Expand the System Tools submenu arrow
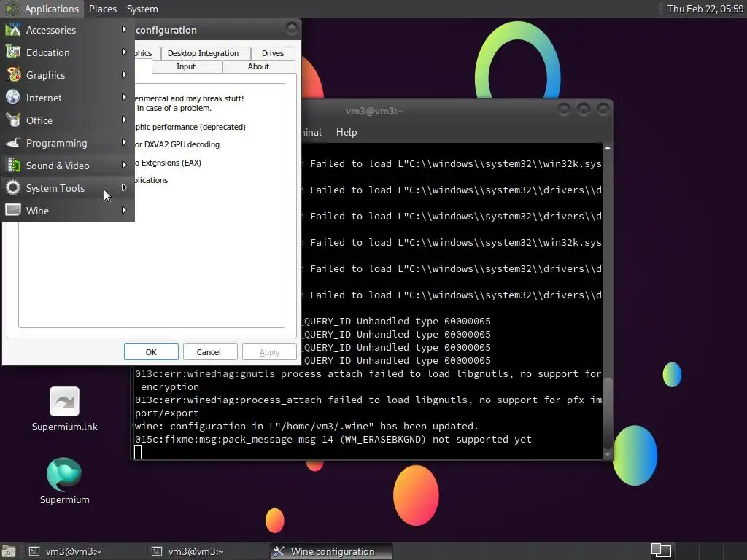The width and height of the screenshot is (747, 560). tap(124, 187)
